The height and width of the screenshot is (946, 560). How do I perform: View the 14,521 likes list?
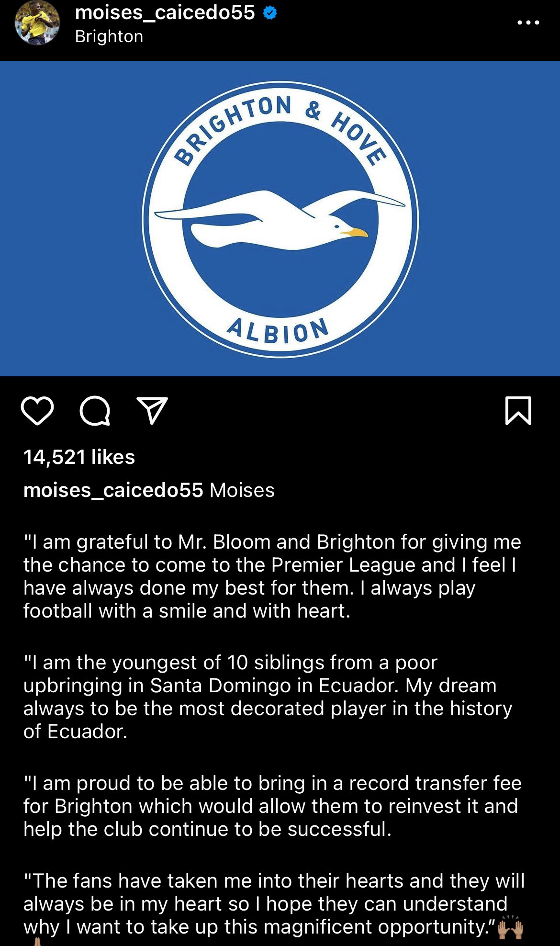(79, 457)
